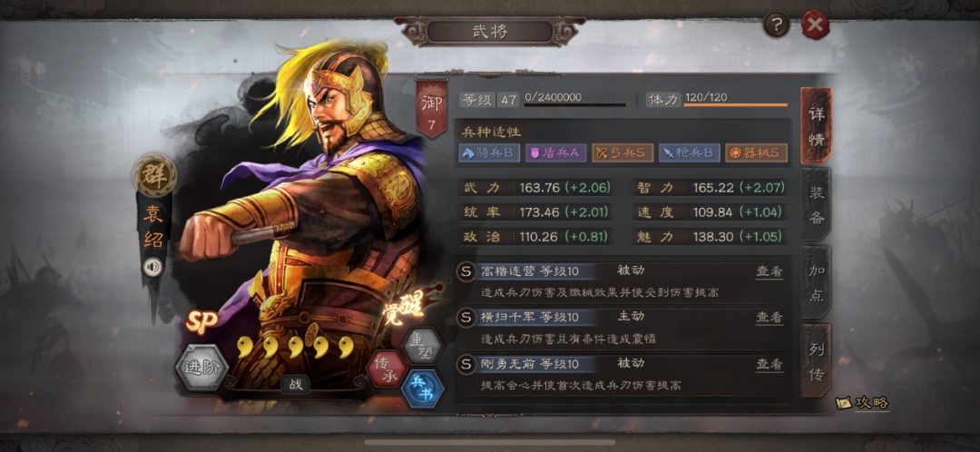Click the question mark help icon
This screenshot has width=980, height=452.
(776, 25)
